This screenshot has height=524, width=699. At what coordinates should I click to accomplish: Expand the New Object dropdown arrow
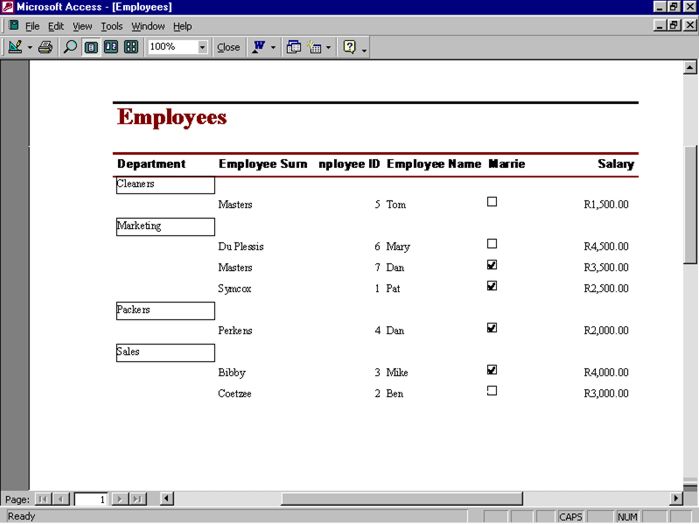329,47
